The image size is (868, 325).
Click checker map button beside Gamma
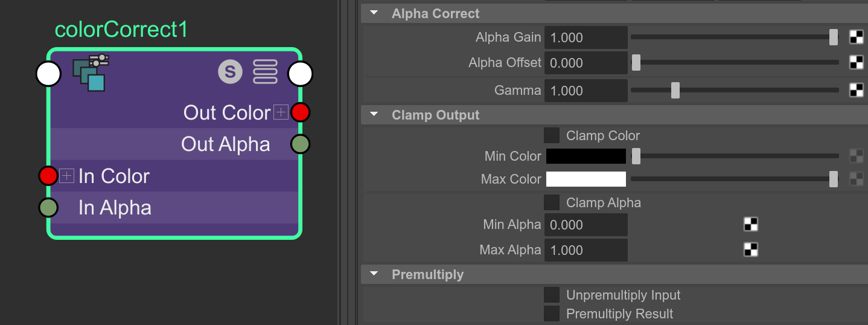click(x=856, y=91)
